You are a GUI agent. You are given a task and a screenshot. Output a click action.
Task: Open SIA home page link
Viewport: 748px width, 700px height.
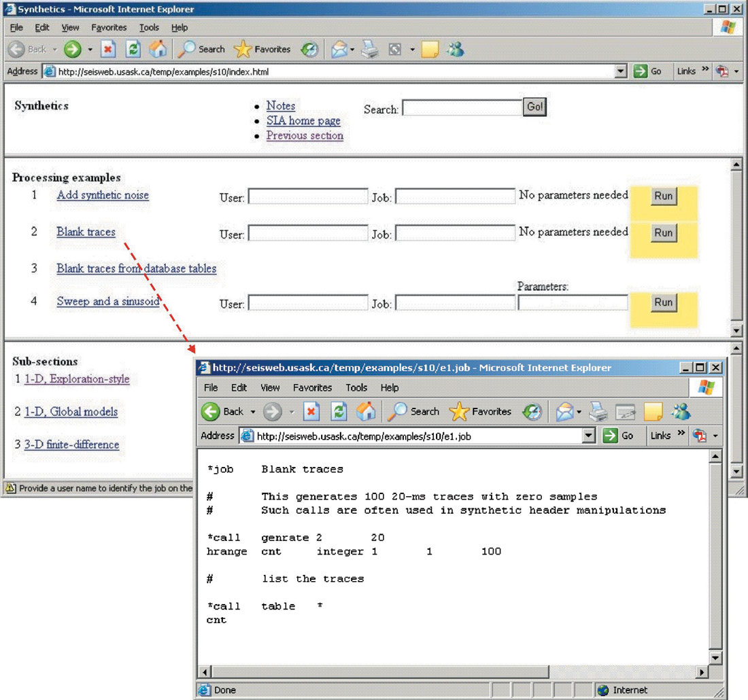pyautogui.click(x=303, y=121)
